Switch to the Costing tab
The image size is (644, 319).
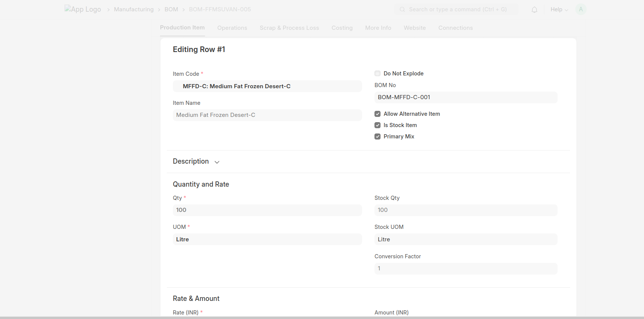click(x=342, y=28)
